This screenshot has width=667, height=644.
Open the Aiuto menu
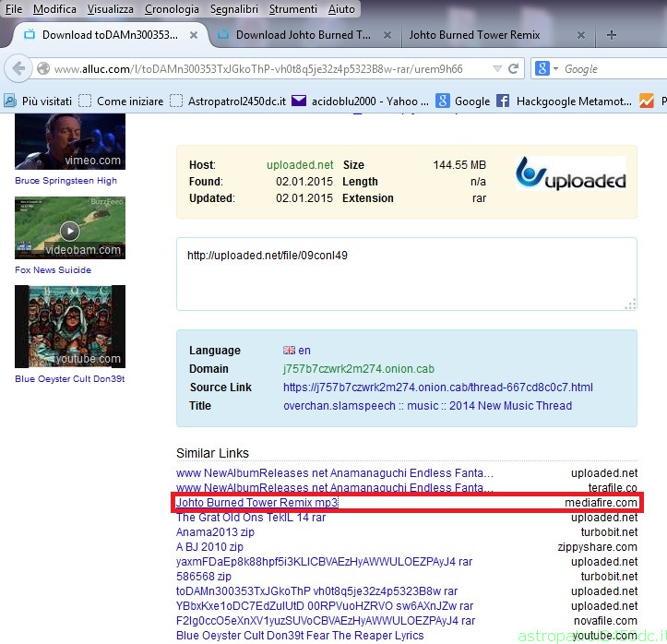tap(341, 9)
